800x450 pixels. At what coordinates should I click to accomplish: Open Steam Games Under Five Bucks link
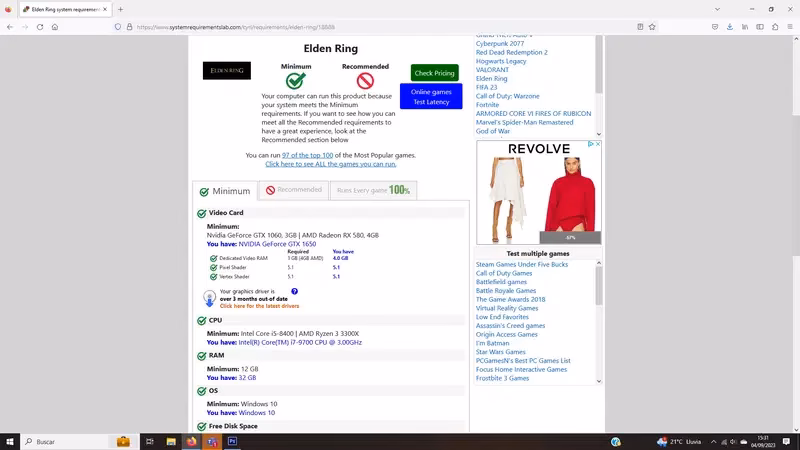coord(522,264)
